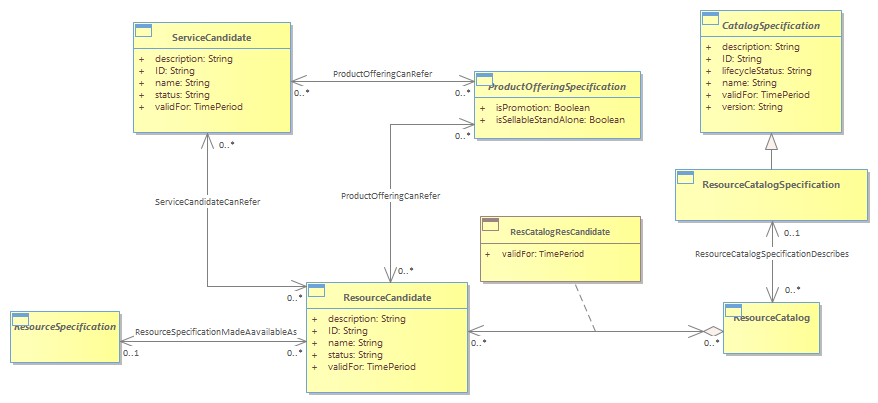The width and height of the screenshot is (878, 403).
Task: Click the class icon in the ServiceCandidate box
Action: [144, 30]
